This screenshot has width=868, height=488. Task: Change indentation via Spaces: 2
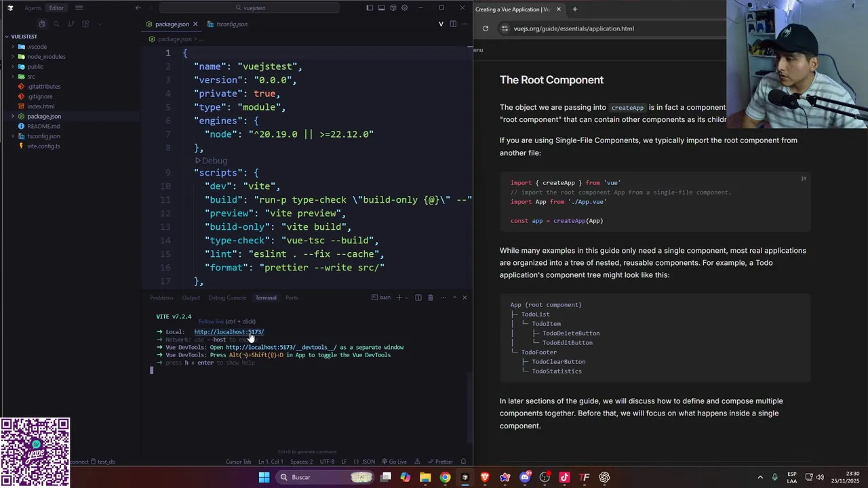pyautogui.click(x=302, y=462)
